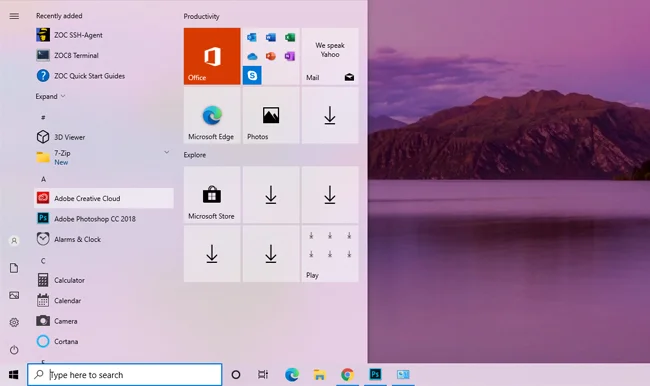Screen dimensions: 650x386
Task: Open Outlook in Office tile group
Action: point(252,37)
